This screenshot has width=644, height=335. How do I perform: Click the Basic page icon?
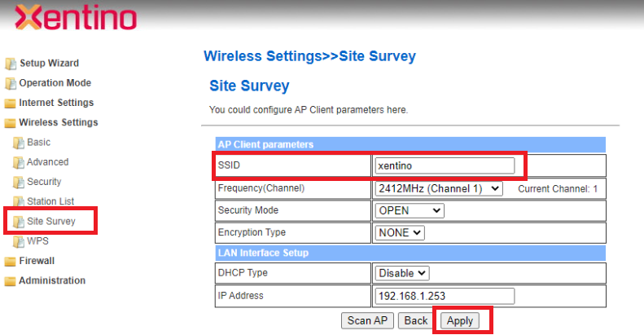(x=19, y=143)
